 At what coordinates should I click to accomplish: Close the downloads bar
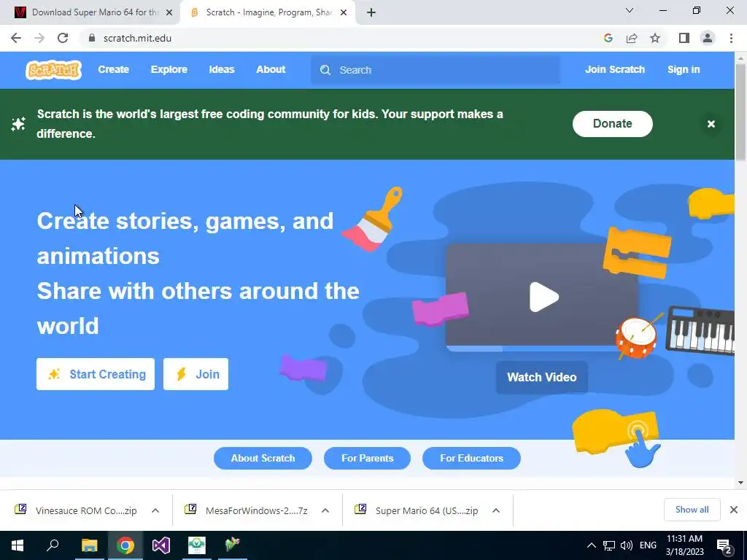pos(734,510)
